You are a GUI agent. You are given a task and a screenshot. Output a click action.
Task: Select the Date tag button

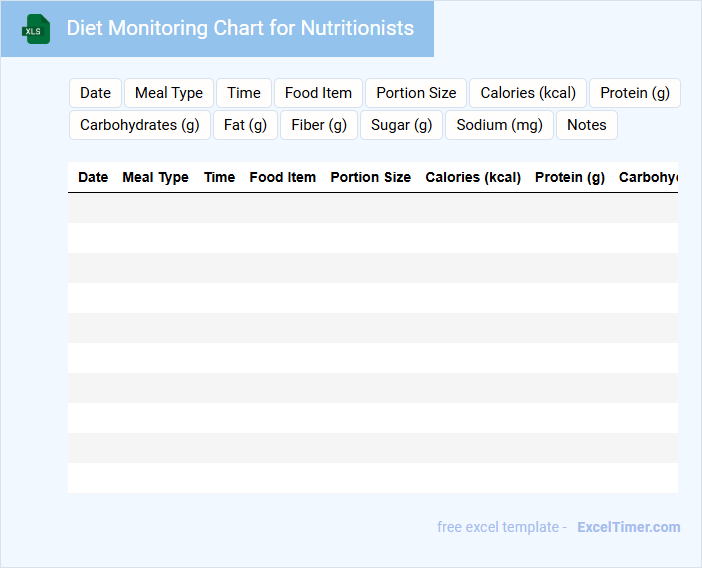point(95,93)
